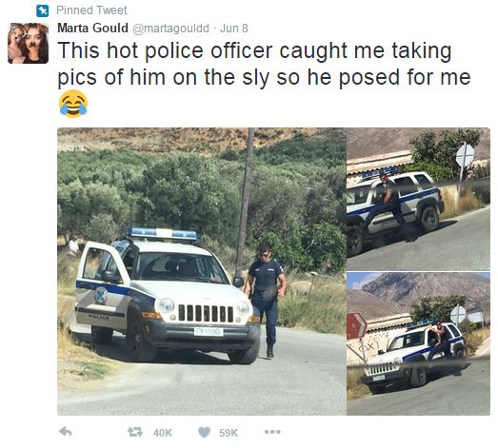Click the 40K retweet count

pos(163,433)
